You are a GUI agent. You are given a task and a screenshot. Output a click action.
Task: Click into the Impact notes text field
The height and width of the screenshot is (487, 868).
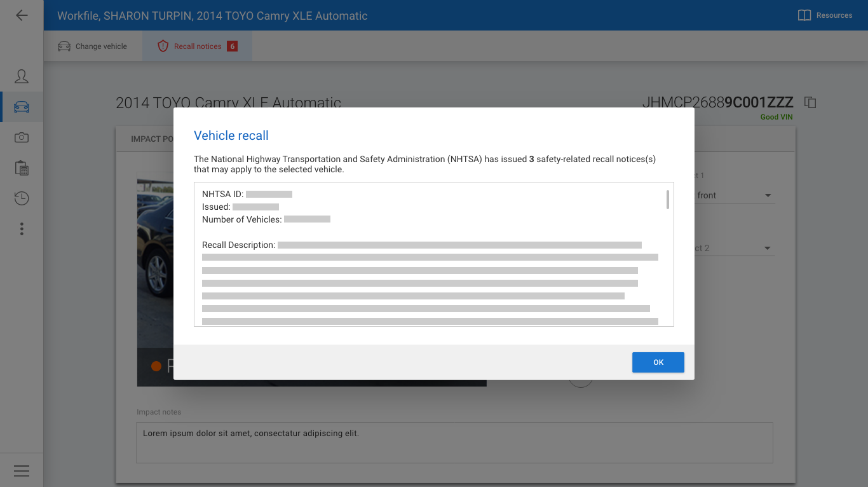[x=454, y=442]
